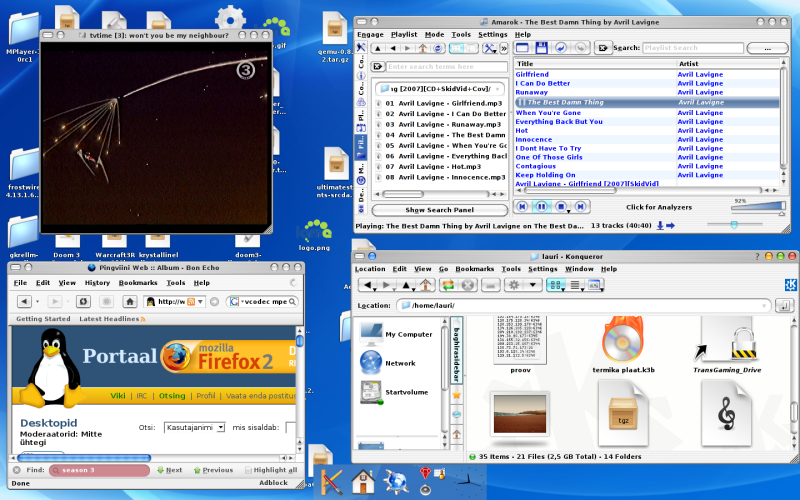The image size is (800, 500).
Task: Open Startvolume in Konqueror sidebar
Action: click(x=394, y=392)
